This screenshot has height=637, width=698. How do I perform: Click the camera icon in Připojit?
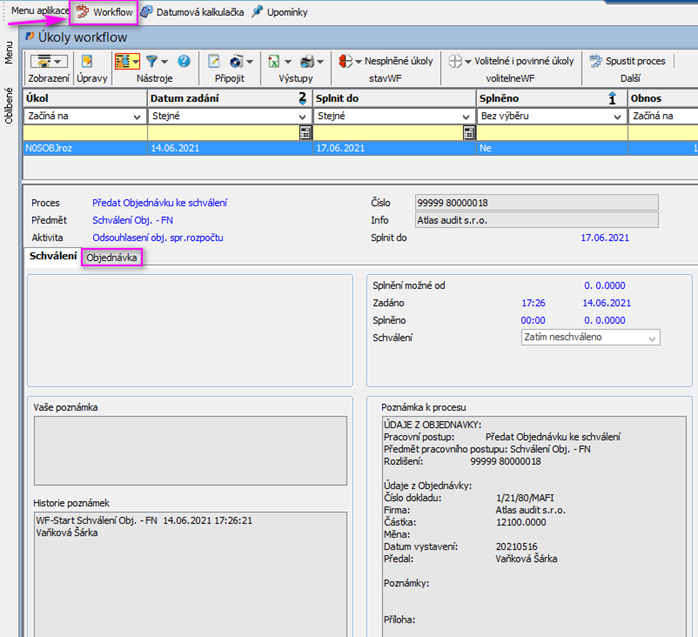[236, 61]
